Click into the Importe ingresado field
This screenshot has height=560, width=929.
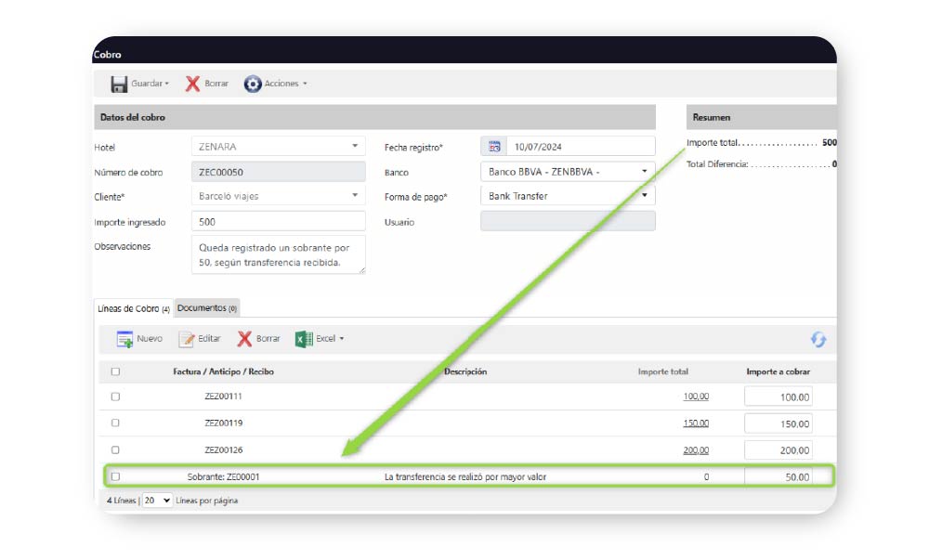click(x=278, y=222)
